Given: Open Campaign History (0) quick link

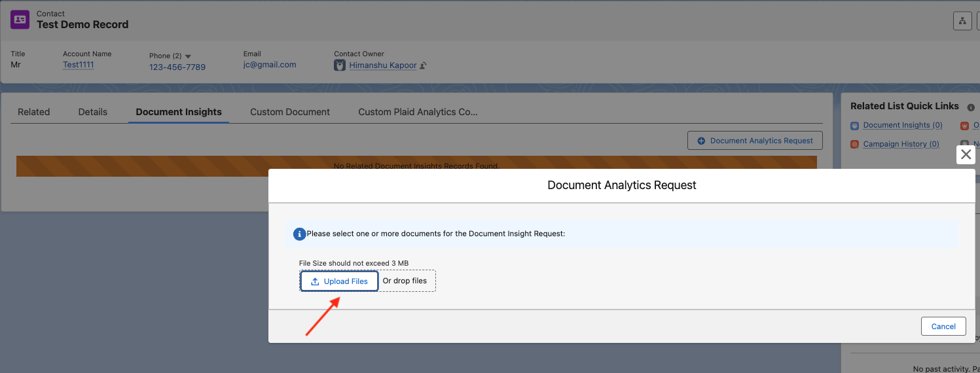Looking at the screenshot, I should [x=901, y=144].
